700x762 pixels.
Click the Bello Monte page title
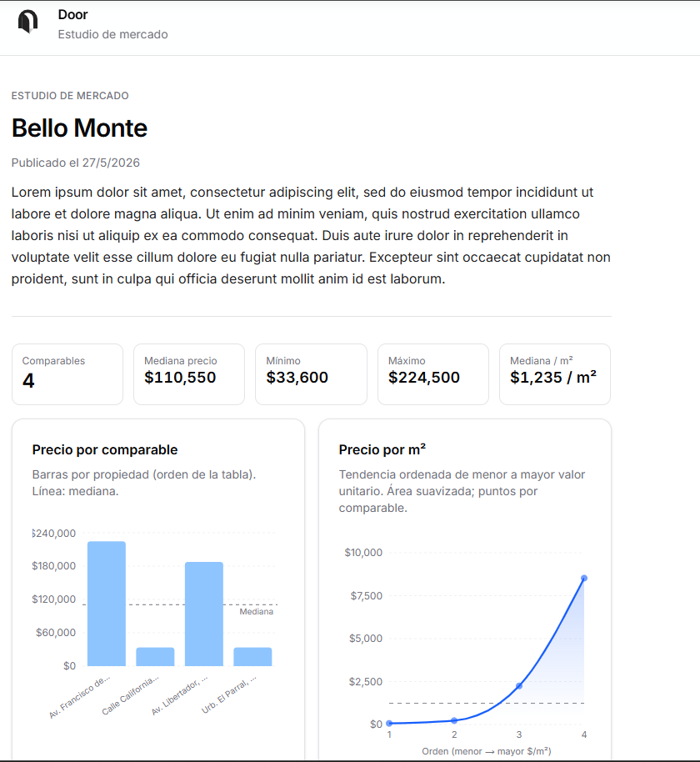(79, 128)
